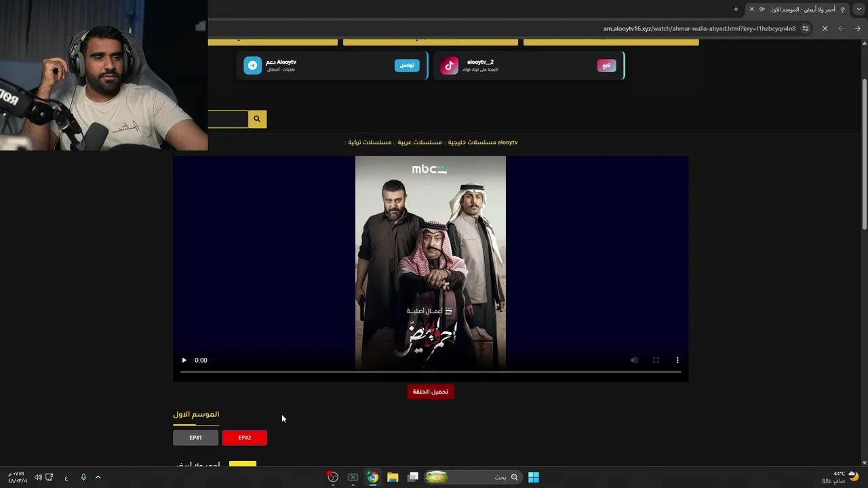
Task: Switch to the الموسم الاول season tab
Action: pos(196,414)
